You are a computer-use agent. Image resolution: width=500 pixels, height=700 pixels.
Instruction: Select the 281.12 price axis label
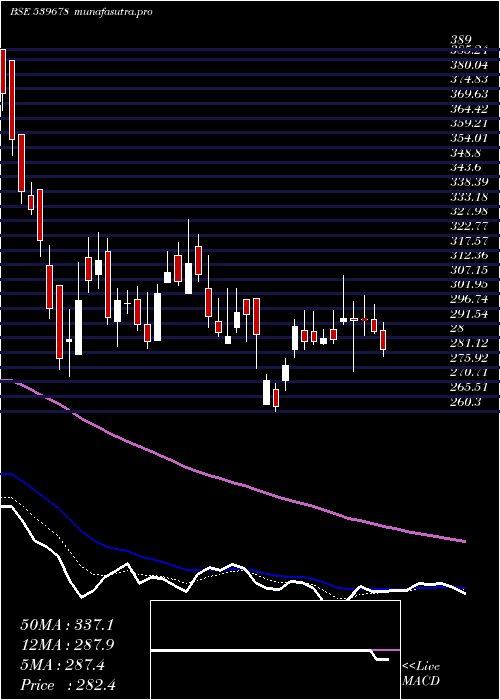tap(469, 343)
